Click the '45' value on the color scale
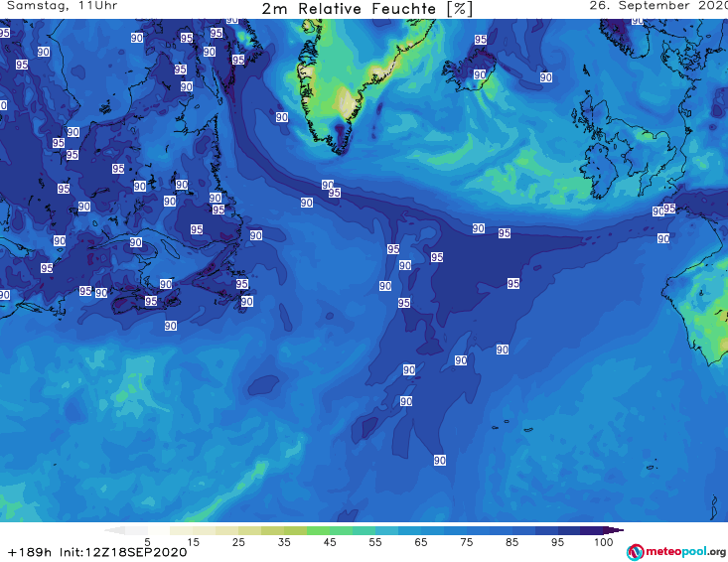This screenshot has height=562, width=728. point(330,542)
